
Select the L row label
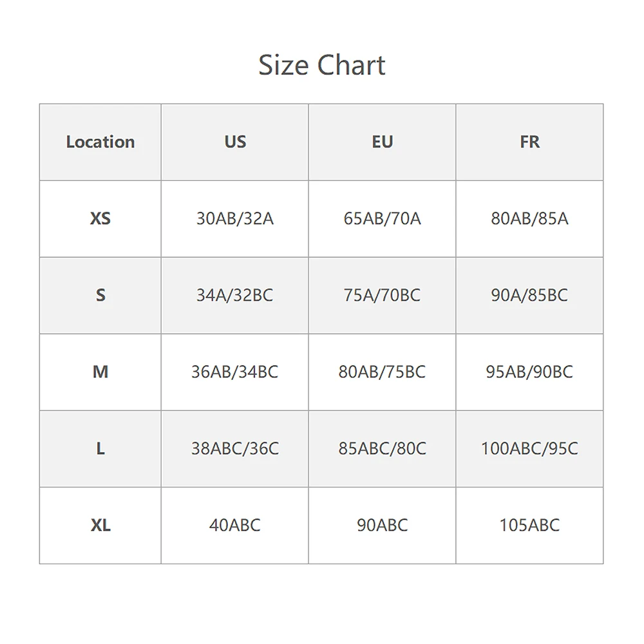point(100,448)
